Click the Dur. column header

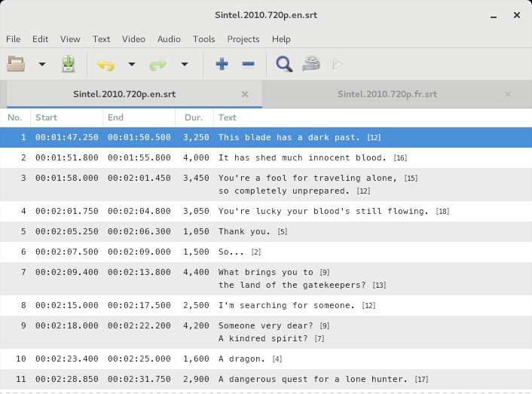point(194,118)
